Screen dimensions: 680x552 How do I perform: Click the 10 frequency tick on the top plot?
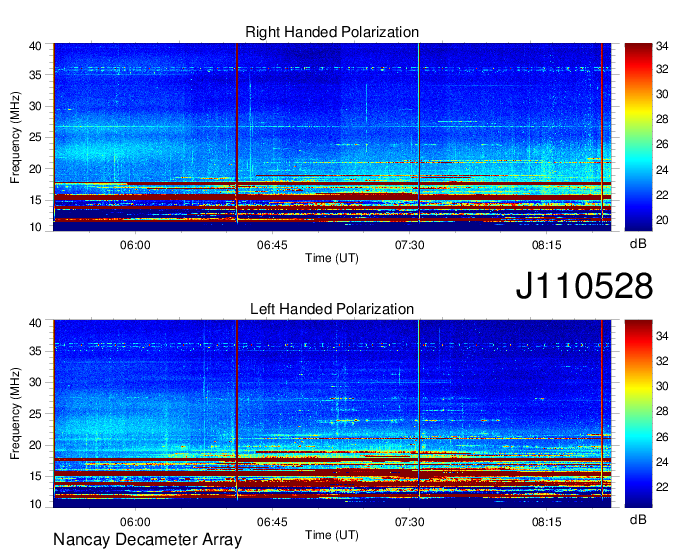[35, 227]
